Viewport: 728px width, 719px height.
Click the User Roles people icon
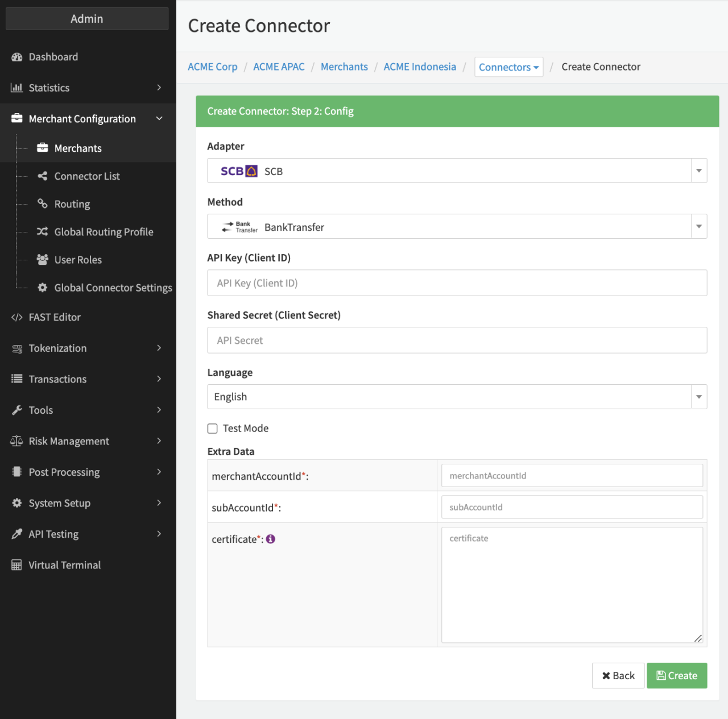pyautogui.click(x=42, y=260)
